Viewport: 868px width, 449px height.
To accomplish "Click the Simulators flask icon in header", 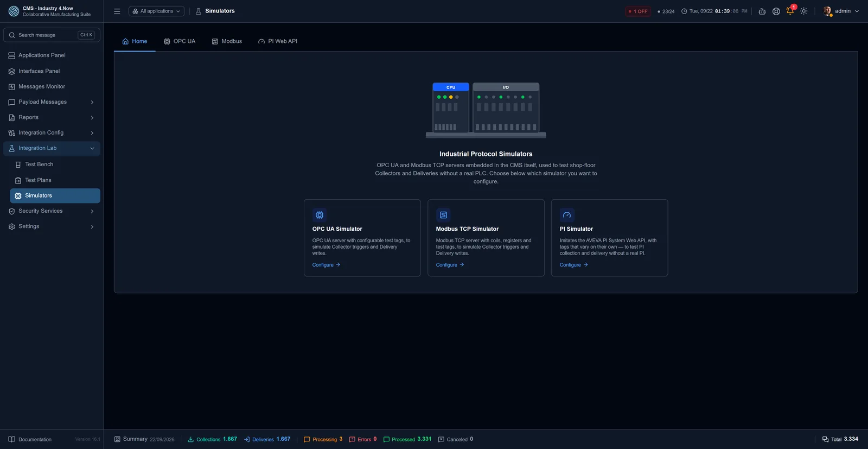I will (199, 11).
